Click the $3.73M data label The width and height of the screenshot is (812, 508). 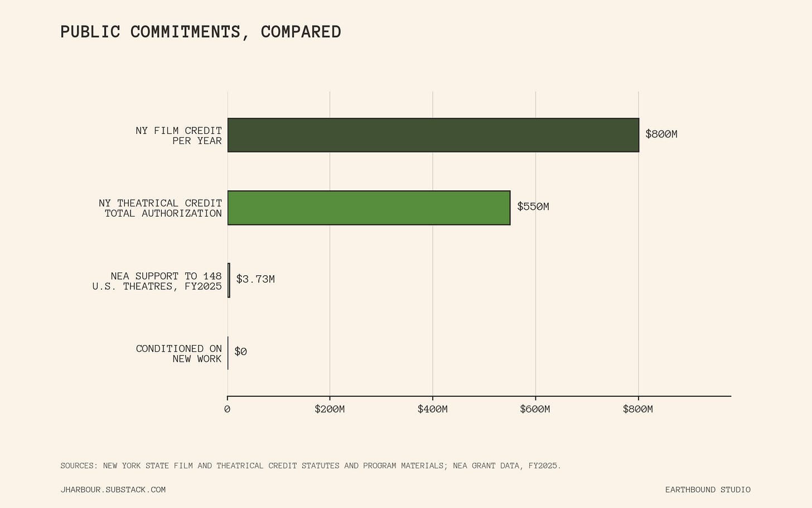click(255, 279)
